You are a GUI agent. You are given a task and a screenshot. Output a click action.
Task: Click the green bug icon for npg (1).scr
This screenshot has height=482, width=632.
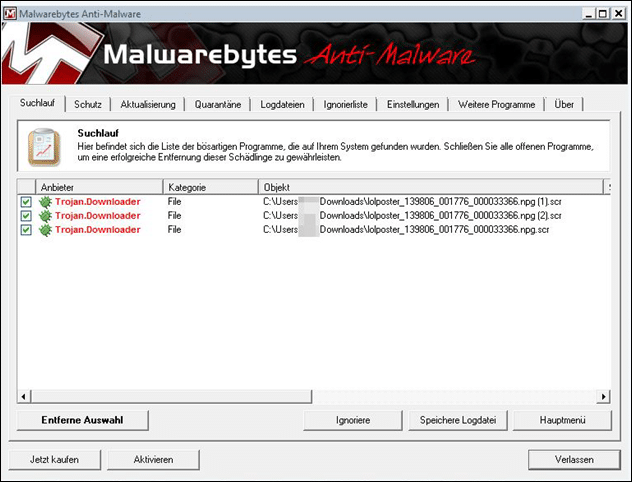tap(45, 202)
